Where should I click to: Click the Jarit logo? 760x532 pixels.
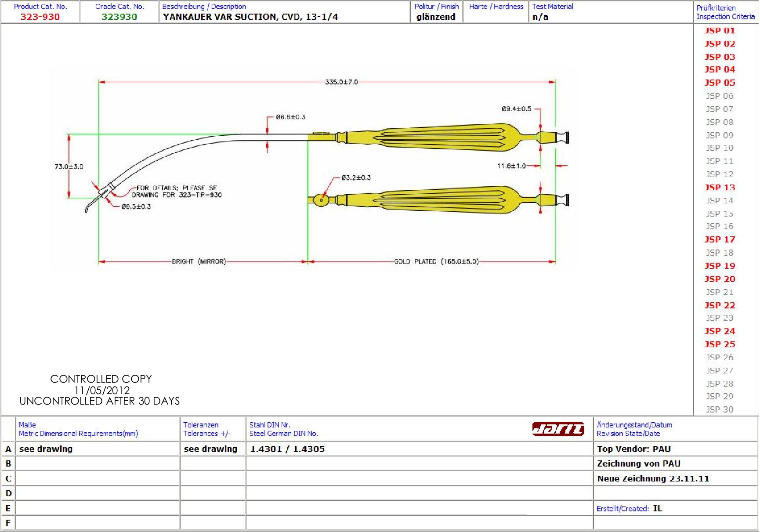point(557,429)
